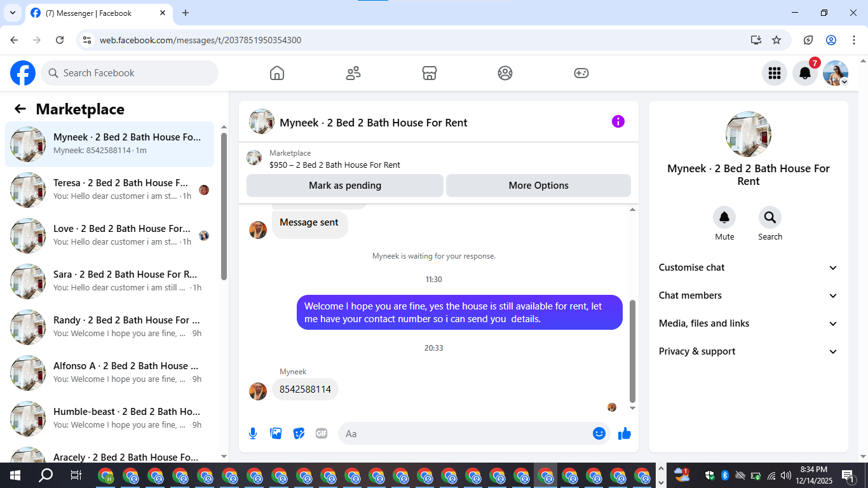Click Mark as pending button

coord(345,186)
